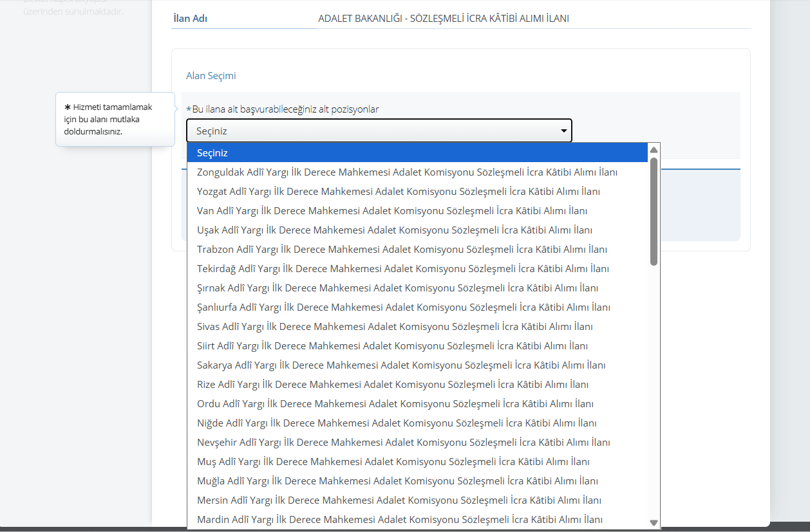Click the İlan Adı label

[191, 19]
